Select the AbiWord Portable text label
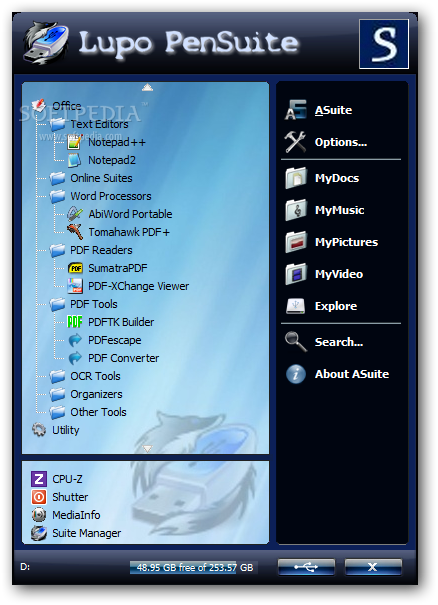 tap(130, 214)
